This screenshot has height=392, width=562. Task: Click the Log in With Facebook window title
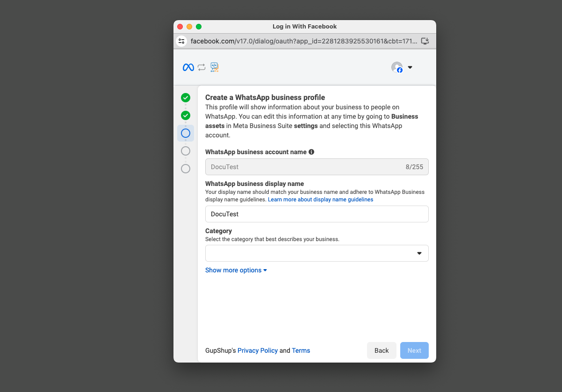[305, 27]
